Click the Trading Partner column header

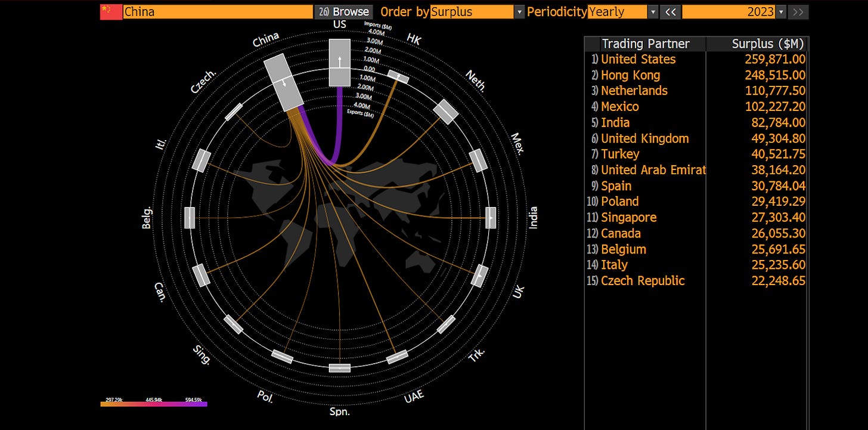point(645,44)
